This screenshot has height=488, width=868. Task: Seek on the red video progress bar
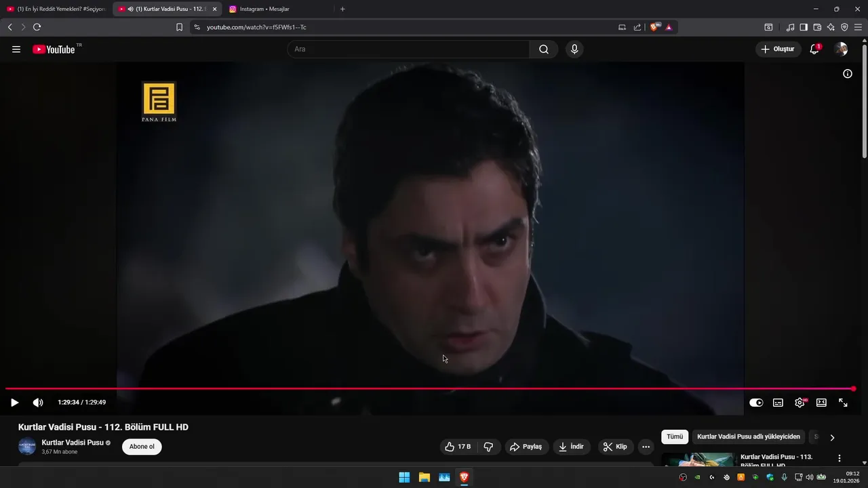click(429, 389)
